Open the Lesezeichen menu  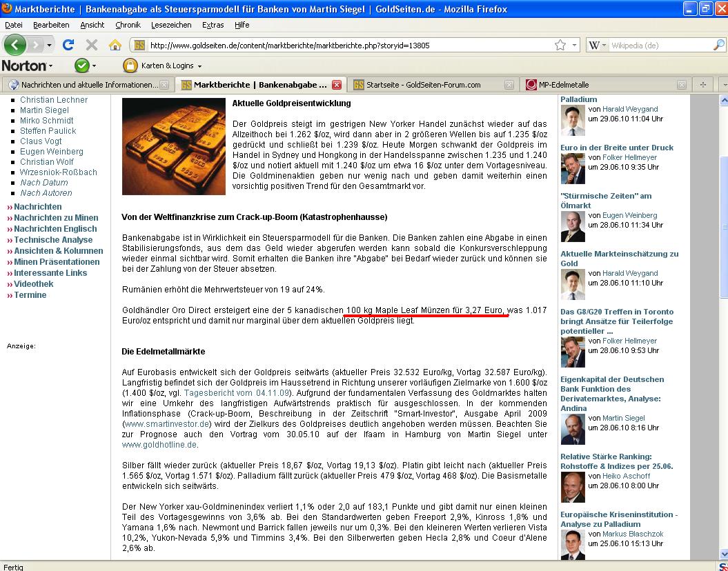[x=171, y=25]
